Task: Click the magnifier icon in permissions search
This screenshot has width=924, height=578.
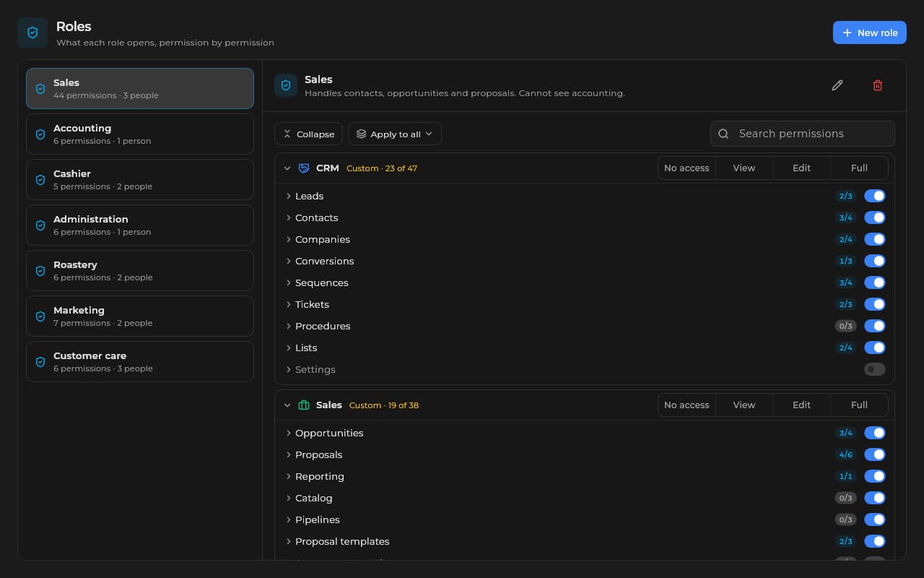Action: pyautogui.click(x=723, y=134)
